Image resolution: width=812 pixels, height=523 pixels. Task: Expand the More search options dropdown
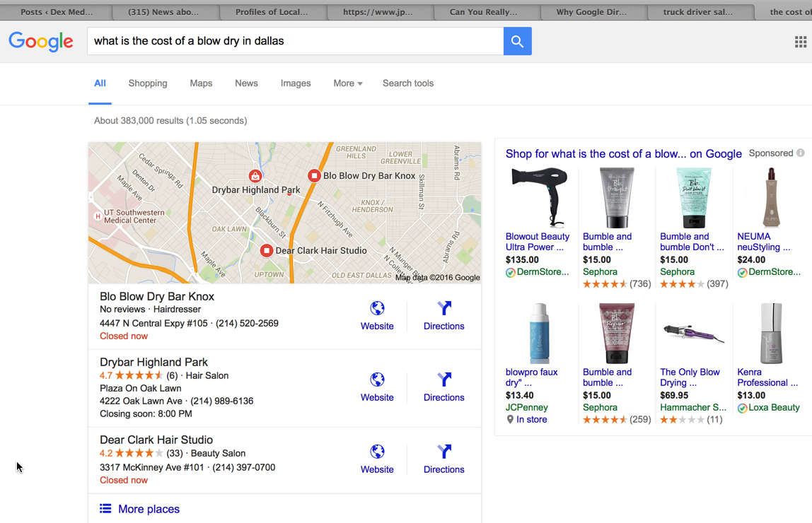pyautogui.click(x=347, y=83)
